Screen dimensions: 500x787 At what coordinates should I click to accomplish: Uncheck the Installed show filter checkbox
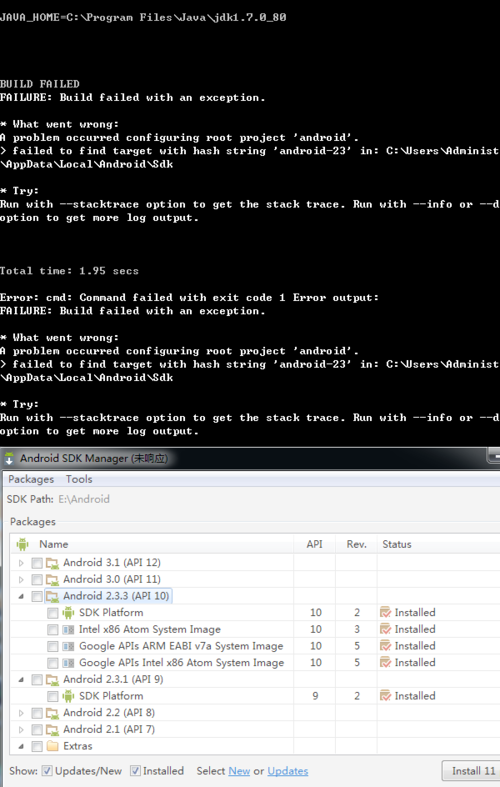pos(135,771)
